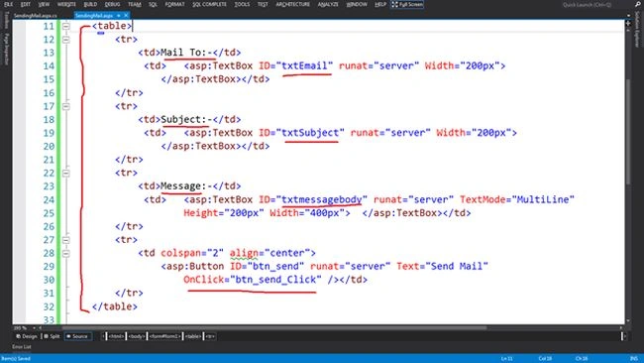Open the Page Inspector side tab

coord(6,50)
